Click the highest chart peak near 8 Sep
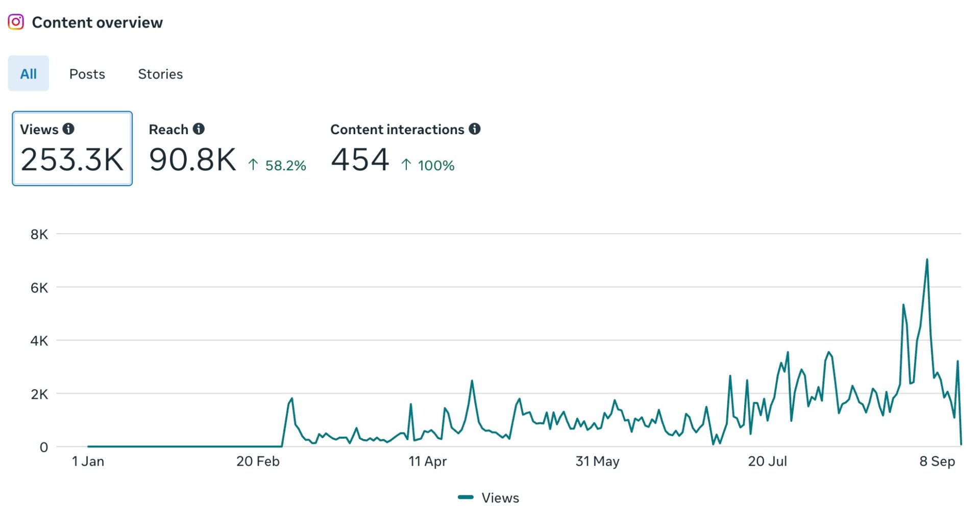 click(927, 260)
